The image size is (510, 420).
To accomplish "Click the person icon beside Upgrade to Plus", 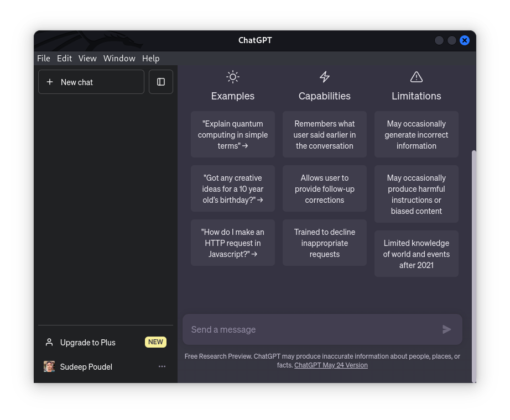I will pos(49,342).
